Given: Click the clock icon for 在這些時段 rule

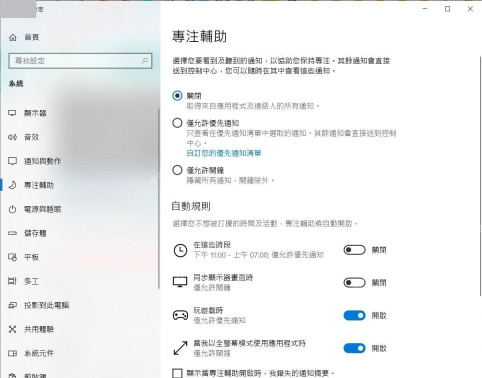Looking at the screenshot, I should pyautogui.click(x=180, y=250).
